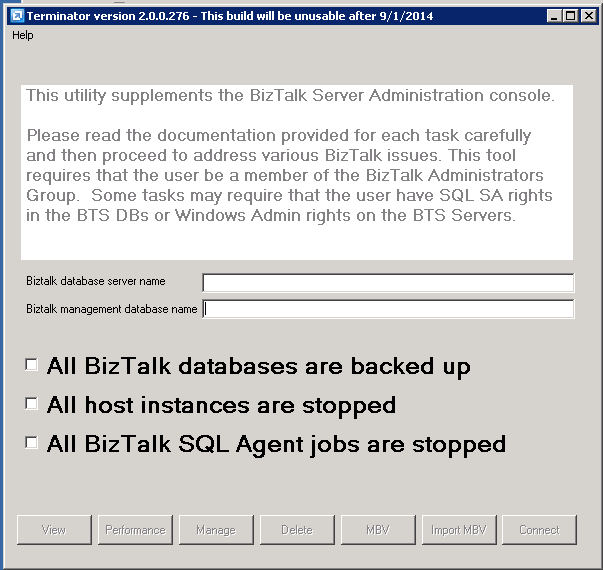Maximize the Terminator window

pos(571,16)
